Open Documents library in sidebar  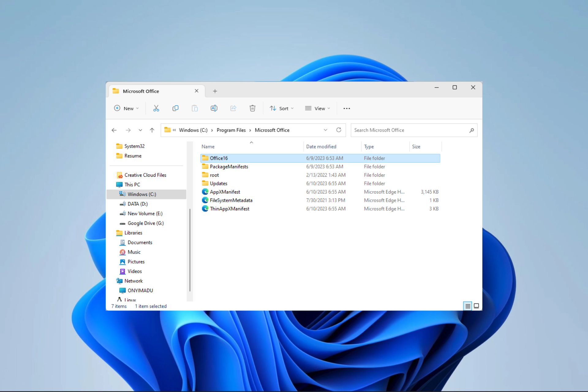[x=140, y=243]
